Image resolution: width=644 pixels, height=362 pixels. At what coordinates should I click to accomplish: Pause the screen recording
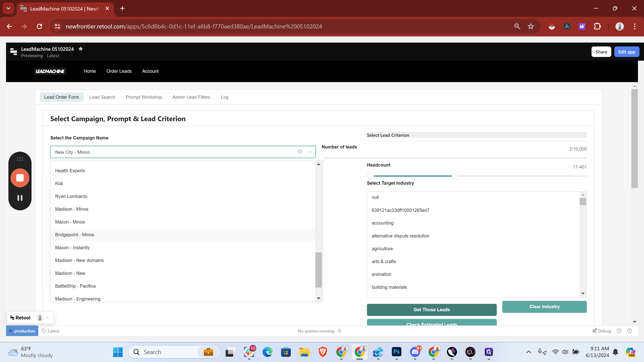pos(20,198)
